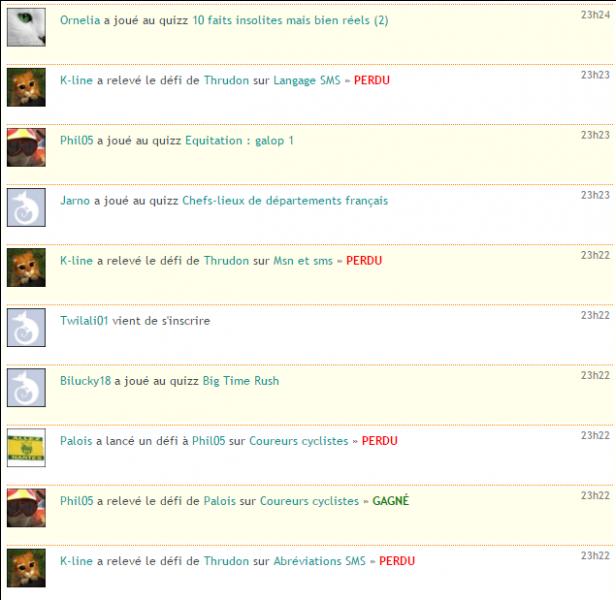Open quiz 10 faits insolites mais bien réels (2)
Viewport: 616px width, 600px height.
(x=290, y=20)
